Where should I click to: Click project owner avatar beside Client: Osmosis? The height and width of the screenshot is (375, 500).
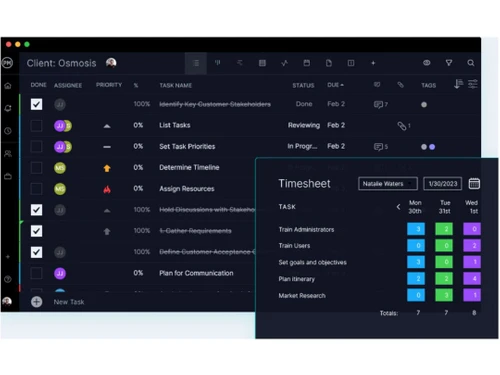click(x=111, y=63)
